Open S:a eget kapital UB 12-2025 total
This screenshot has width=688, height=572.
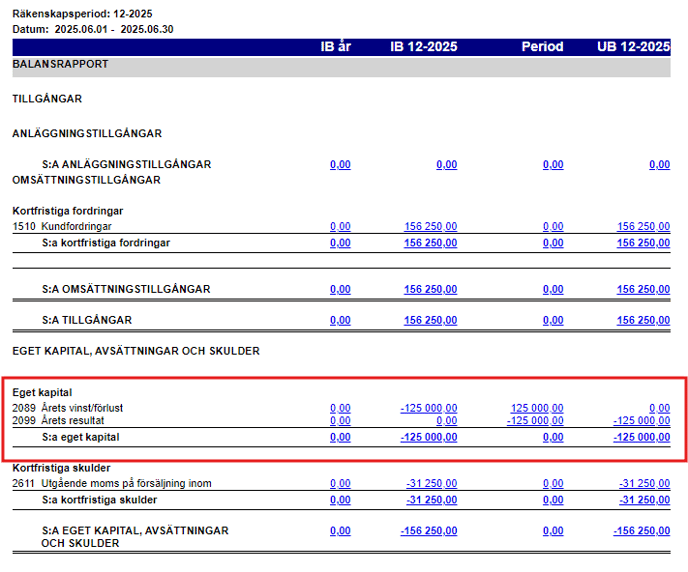tap(641, 437)
